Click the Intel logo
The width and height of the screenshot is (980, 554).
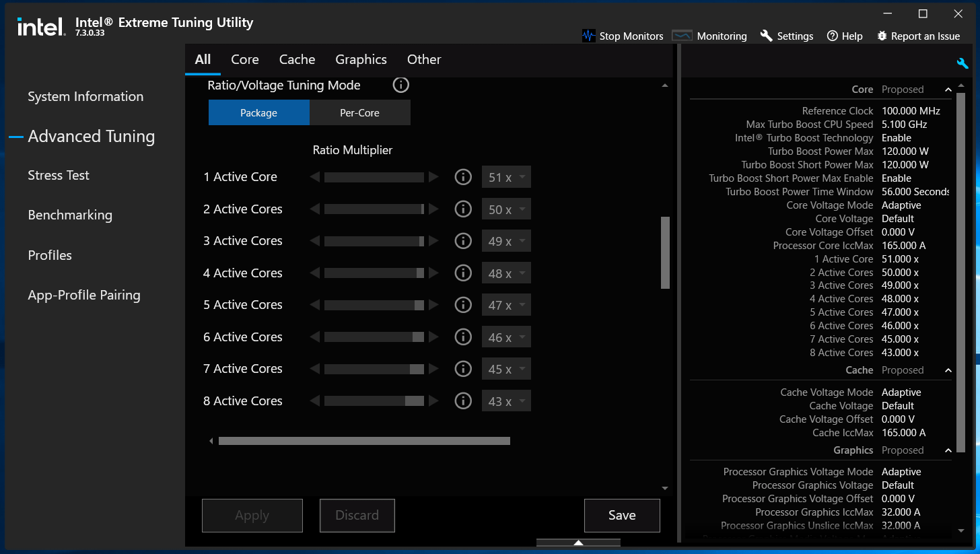point(41,27)
